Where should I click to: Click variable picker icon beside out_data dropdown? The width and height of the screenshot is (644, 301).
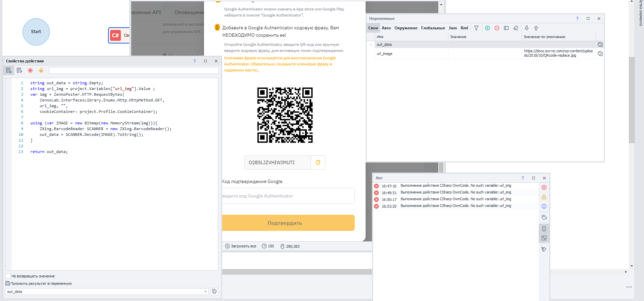coord(214,291)
